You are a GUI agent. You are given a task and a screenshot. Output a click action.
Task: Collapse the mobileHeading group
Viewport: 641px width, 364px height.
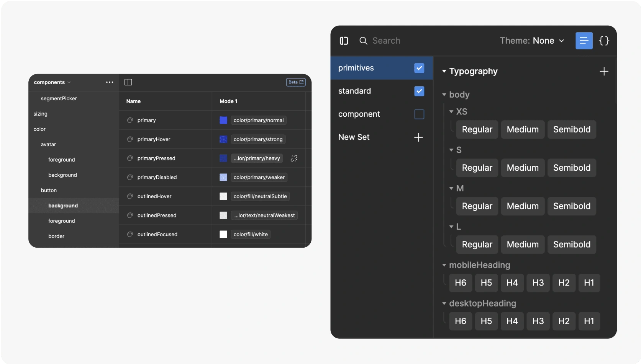point(444,265)
